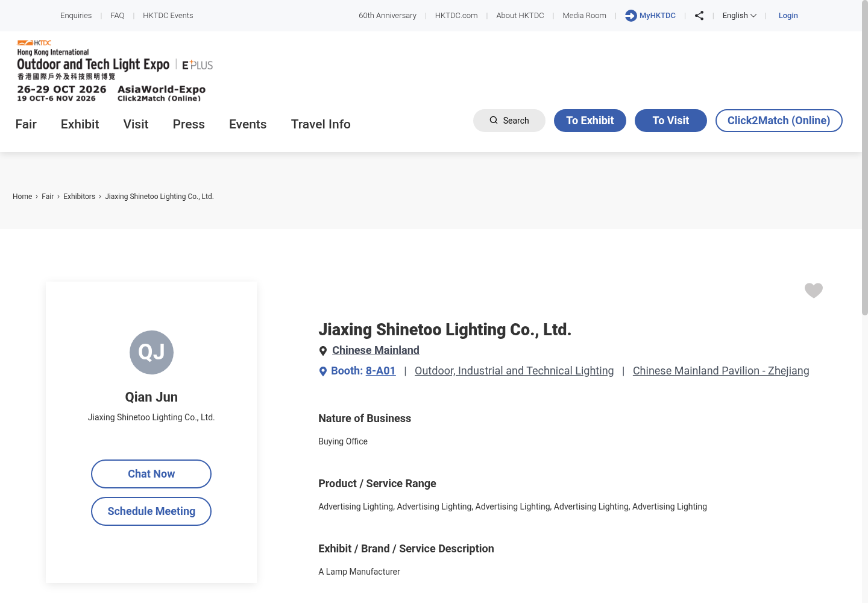The width and height of the screenshot is (868, 603).
Task: Open the Events menu
Action: point(248,124)
